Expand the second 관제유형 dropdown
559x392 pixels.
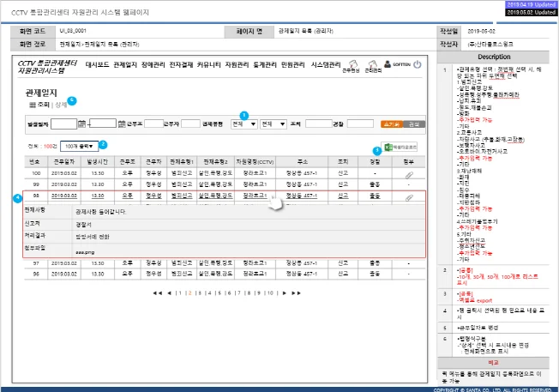(x=273, y=124)
